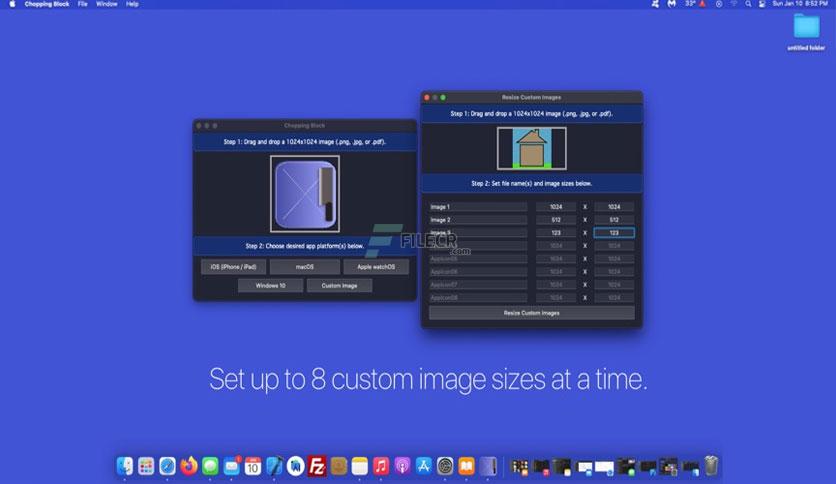Open Calendar showing 10 in dock
The height and width of the screenshot is (484, 836).
(x=253, y=466)
